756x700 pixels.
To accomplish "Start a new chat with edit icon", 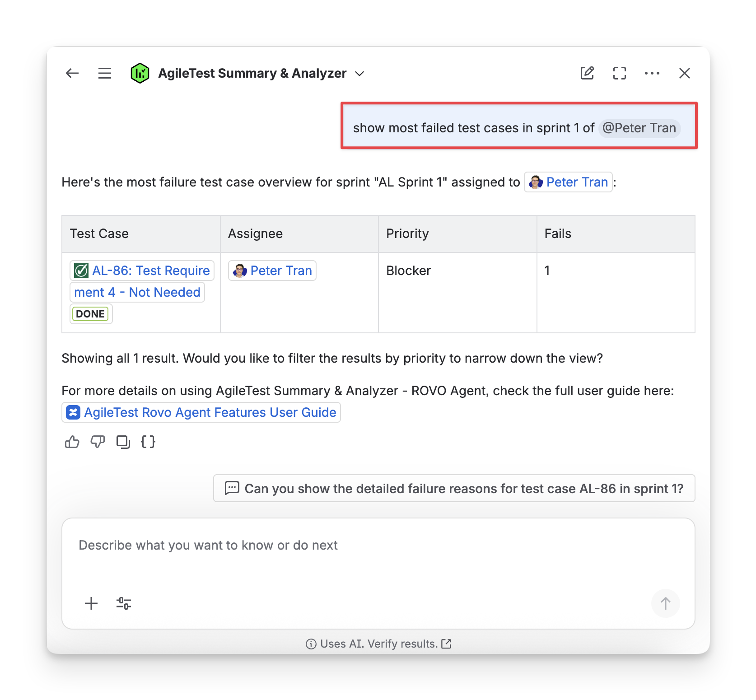I will tap(587, 73).
